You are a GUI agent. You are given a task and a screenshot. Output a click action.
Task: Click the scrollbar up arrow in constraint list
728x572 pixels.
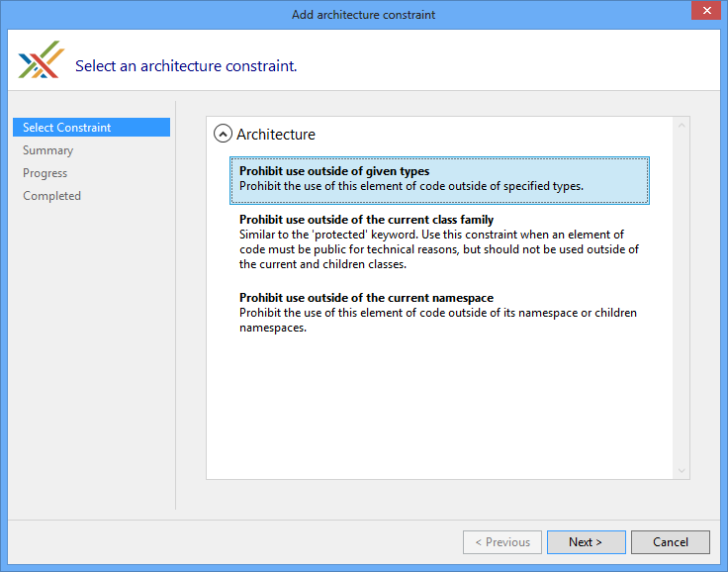pos(682,126)
